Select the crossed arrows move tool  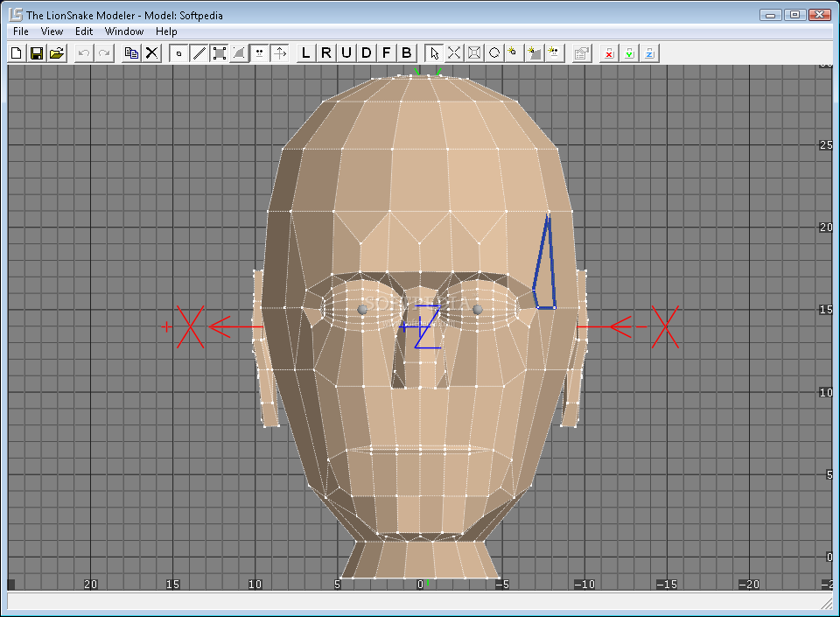click(454, 53)
